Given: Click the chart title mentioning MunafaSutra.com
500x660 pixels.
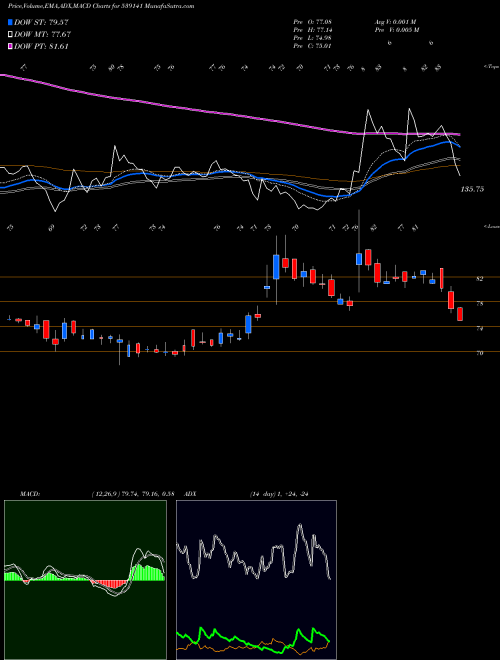Looking at the screenshot, I should 101,6.
